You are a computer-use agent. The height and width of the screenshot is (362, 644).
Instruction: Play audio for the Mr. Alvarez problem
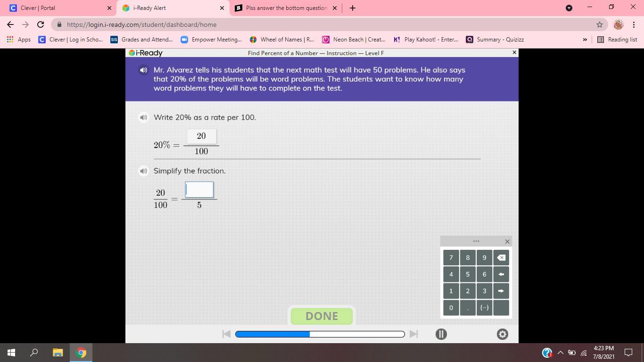143,70
